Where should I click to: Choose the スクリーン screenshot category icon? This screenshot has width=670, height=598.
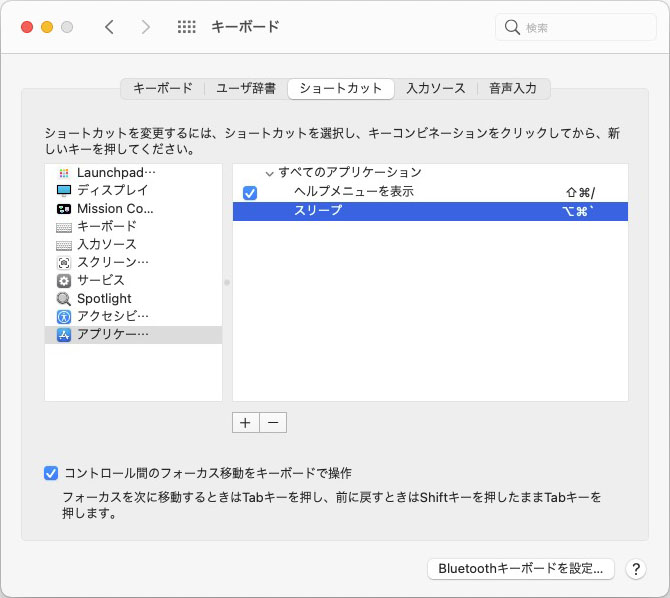coord(64,262)
